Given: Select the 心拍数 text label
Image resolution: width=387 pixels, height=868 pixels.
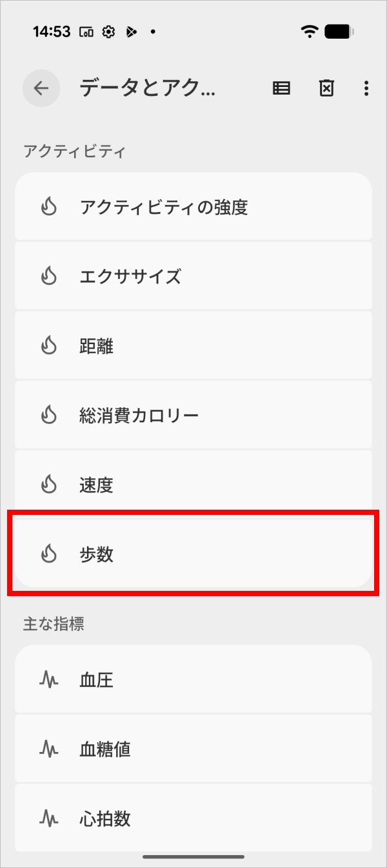Looking at the screenshot, I should point(105,819).
